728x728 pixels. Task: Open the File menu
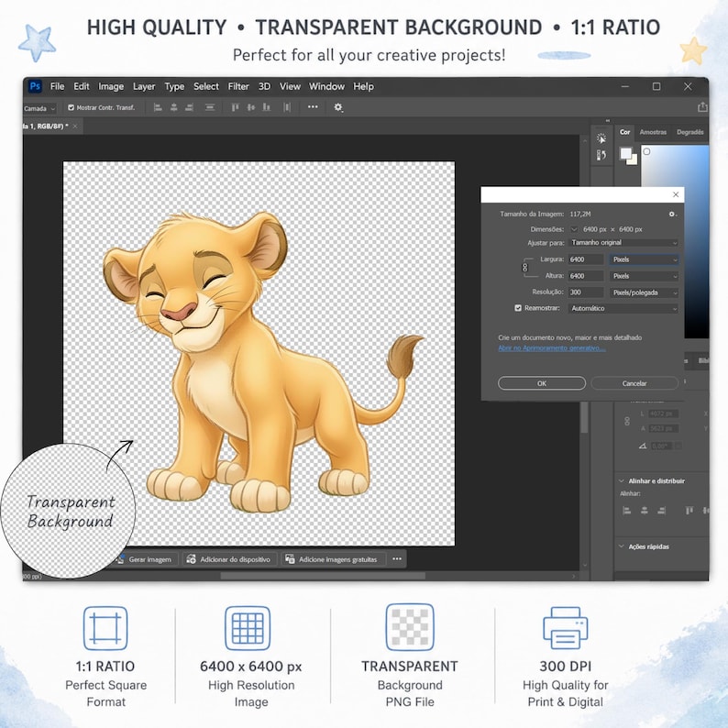pos(57,86)
